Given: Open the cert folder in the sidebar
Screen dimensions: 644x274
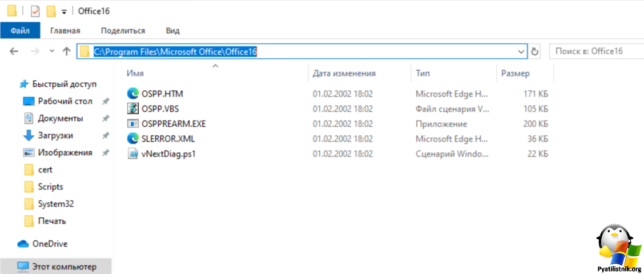Looking at the screenshot, I should (45, 169).
